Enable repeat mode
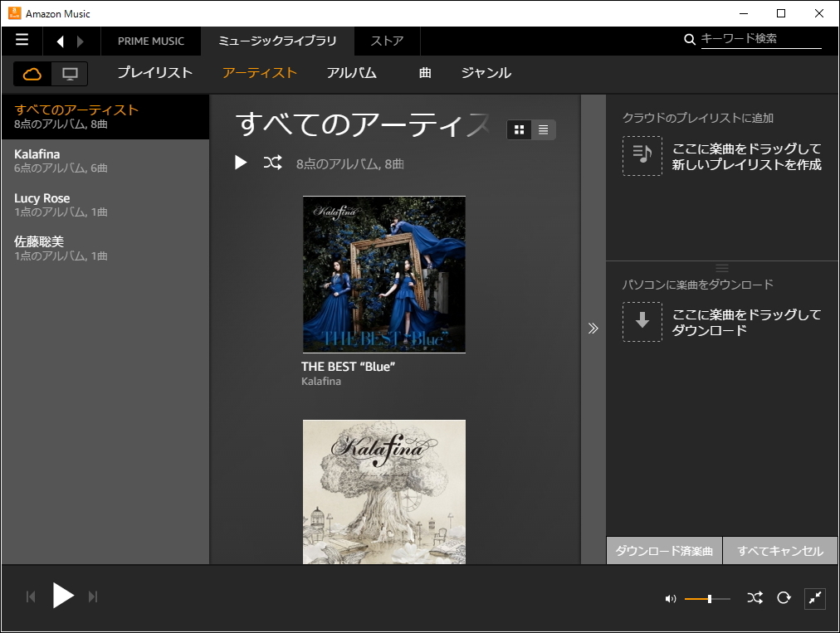The width and height of the screenshot is (840, 633). 784,598
